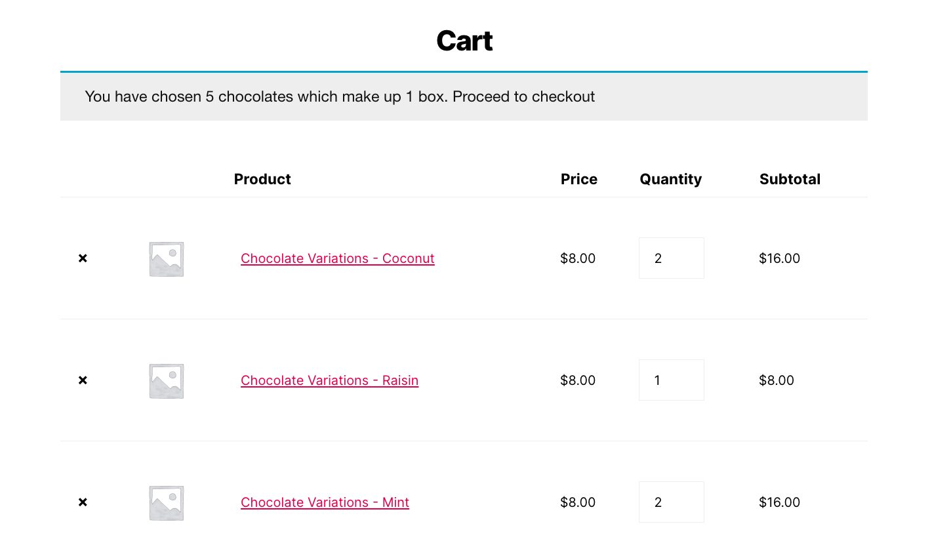Focus the Mint quantity field

pos(671,502)
